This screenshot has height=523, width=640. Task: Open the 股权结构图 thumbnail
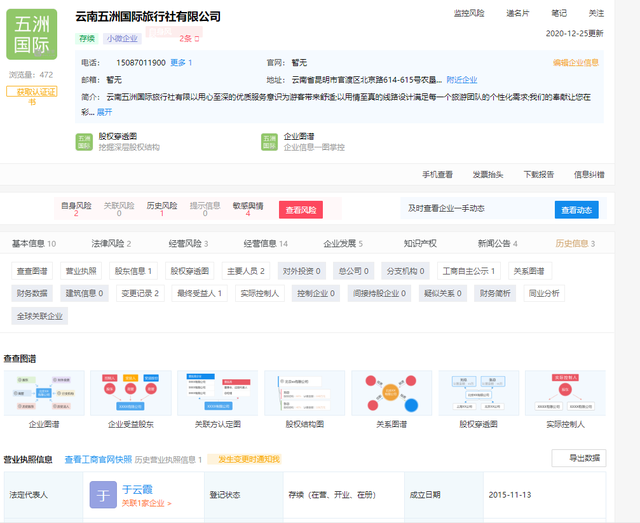[304, 393]
